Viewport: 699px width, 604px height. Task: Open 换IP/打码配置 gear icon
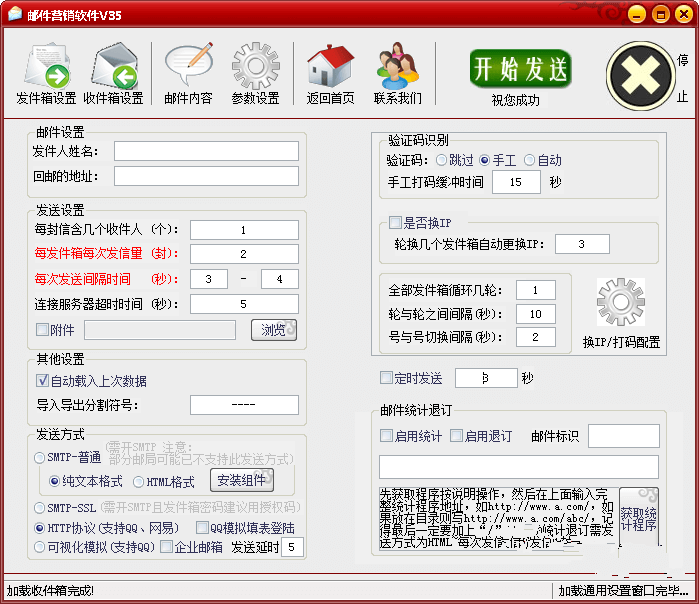coord(621,302)
